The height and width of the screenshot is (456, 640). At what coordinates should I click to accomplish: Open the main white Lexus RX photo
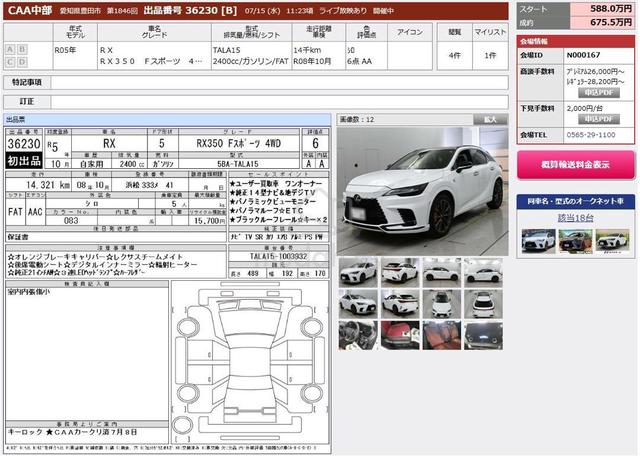(x=422, y=191)
